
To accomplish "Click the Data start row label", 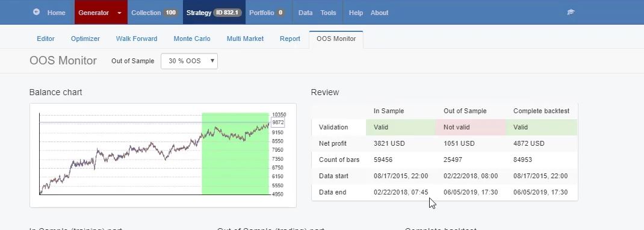I will [x=333, y=176].
